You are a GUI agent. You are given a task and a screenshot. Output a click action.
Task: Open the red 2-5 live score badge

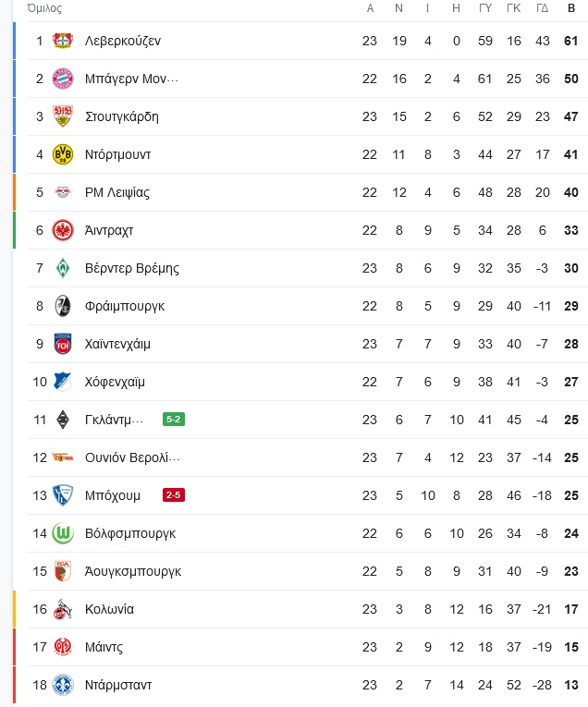[173, 495]
